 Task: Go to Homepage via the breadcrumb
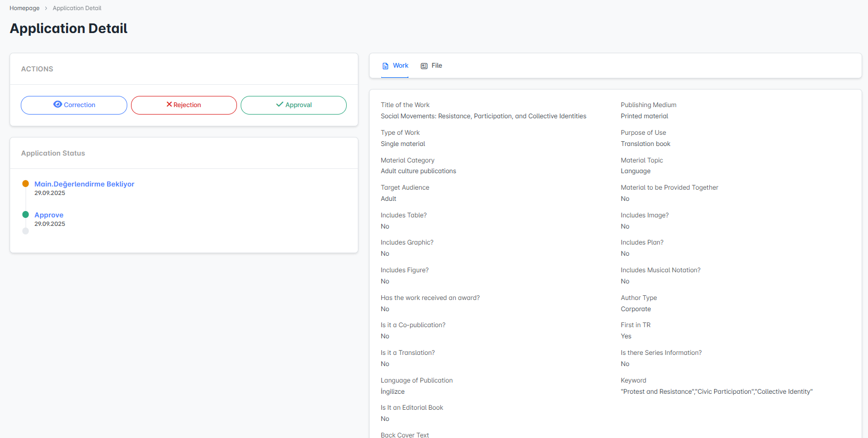coord(24,9)
